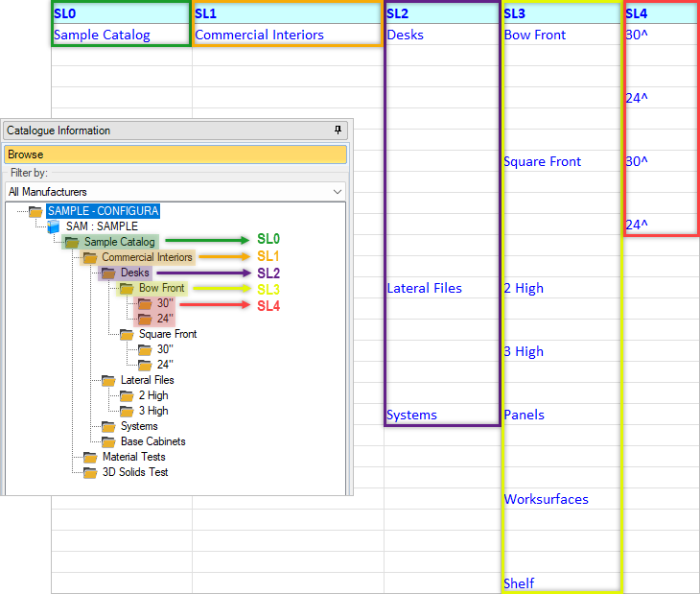Viewport: 700px width, 594px height.
Task: Click the Lateral Files folder icon
Action: (x=108, y=381)
